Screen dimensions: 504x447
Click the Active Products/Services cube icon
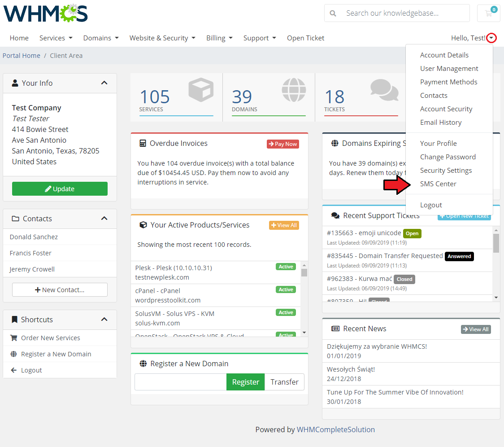[x=143, y=225]
